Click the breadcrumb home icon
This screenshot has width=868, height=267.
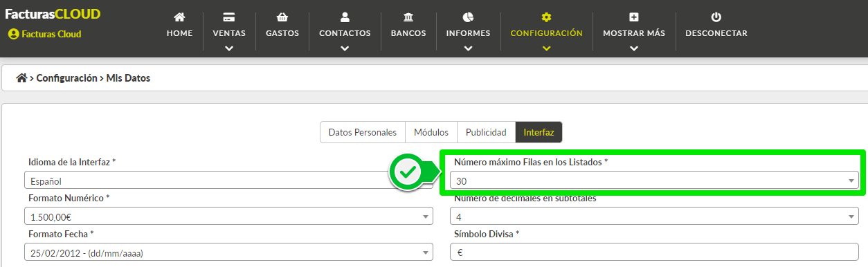click(x=21, y=78)
